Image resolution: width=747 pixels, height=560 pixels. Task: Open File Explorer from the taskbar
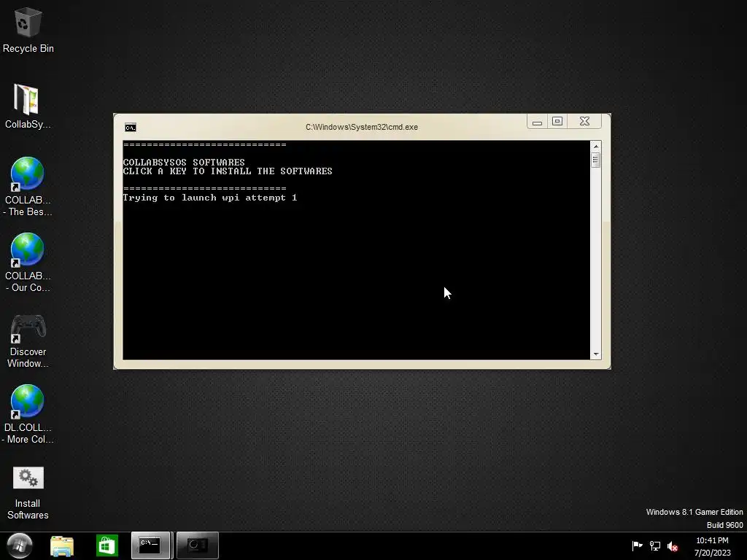(x=62, y=545)
